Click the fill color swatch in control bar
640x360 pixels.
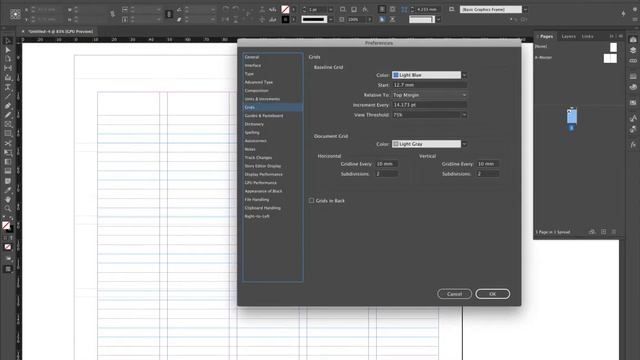pyautogui.click(x=285, y=9)
